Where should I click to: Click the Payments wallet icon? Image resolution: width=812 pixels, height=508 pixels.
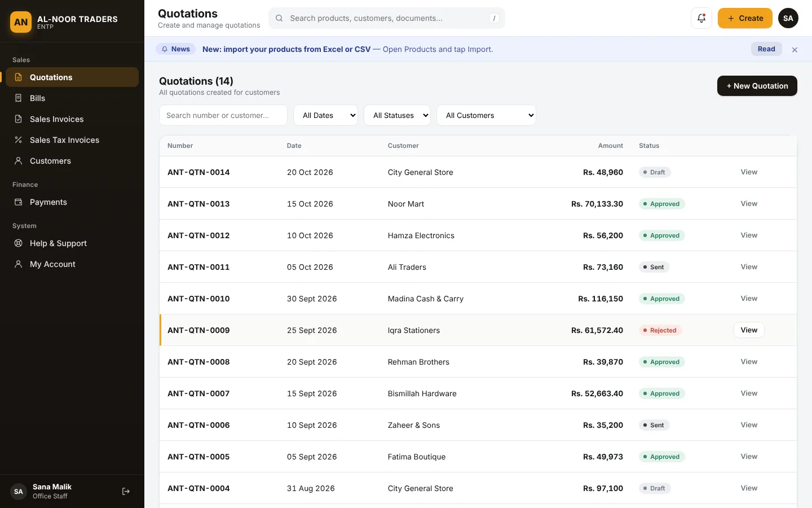point(18,202)
